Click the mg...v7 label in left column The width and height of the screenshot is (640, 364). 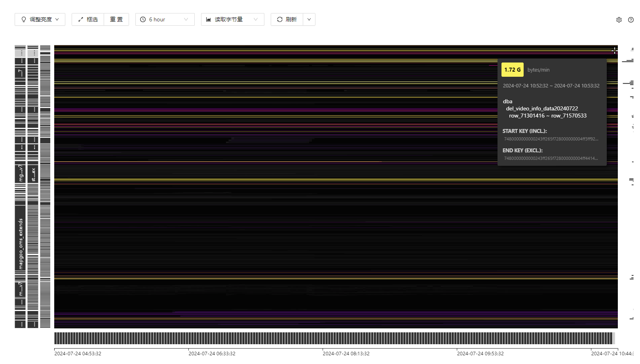pyautogui.click(x=21, y=173)
